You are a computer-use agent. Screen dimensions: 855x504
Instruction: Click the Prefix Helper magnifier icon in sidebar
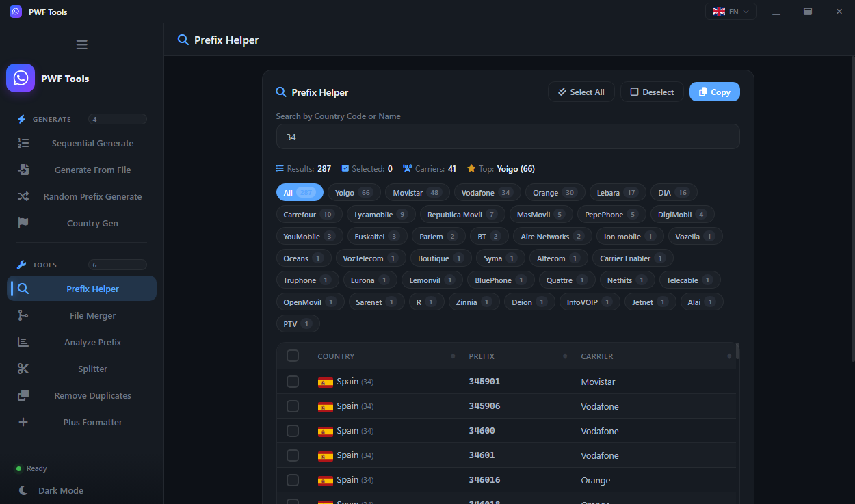point(23,289)
